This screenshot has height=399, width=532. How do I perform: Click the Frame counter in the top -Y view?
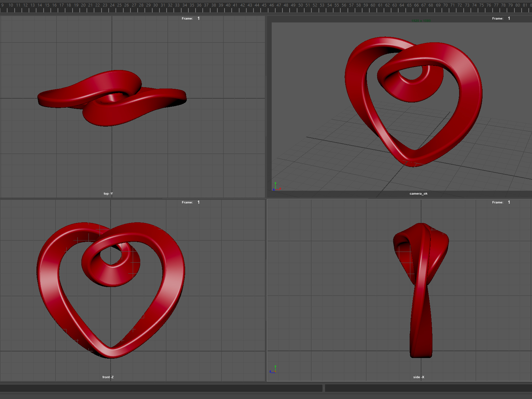pos(191,19)
